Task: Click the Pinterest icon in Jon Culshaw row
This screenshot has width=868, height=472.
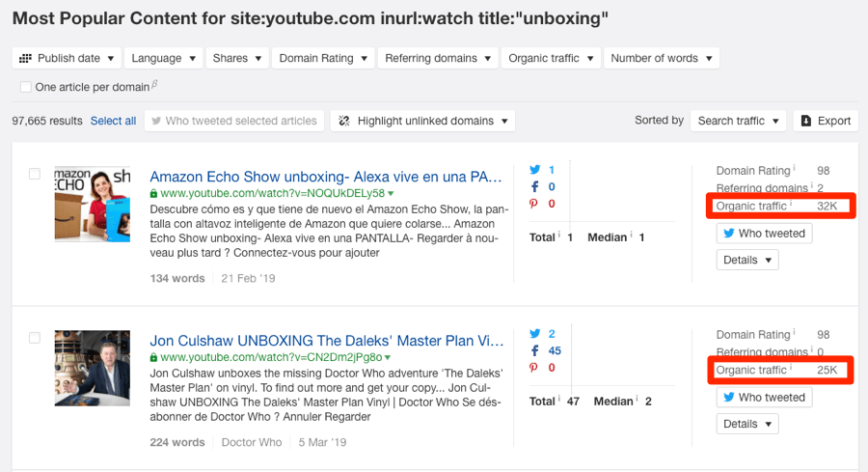Action: pos(533,368)
